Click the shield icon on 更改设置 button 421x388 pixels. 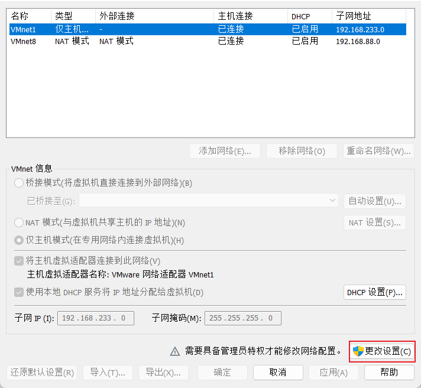pyautogui.click(x=358, y=351)
